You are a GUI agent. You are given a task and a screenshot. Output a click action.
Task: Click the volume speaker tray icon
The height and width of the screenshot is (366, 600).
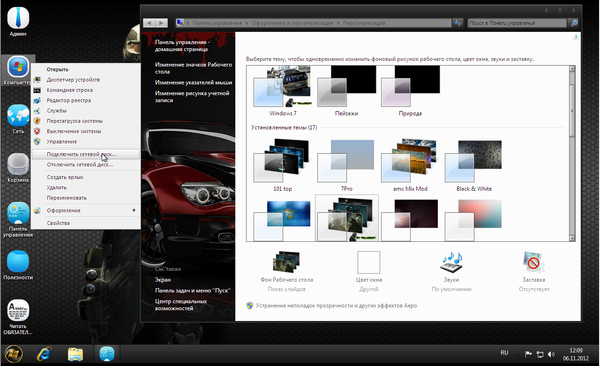pyautogui.click(x=551, y=355)
